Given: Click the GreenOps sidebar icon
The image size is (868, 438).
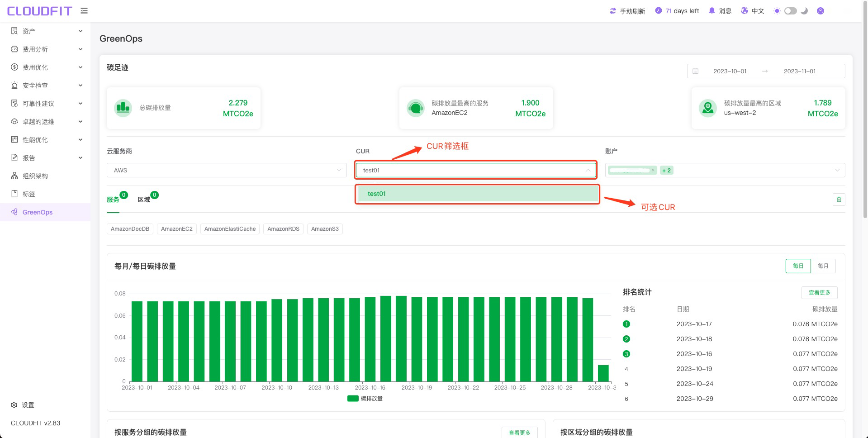Looking at the screenshot, I should (x=14, y=212).
